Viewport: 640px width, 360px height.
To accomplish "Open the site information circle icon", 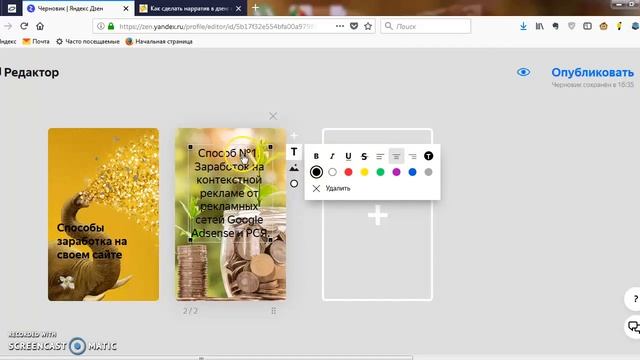I will tap(100, 26).
